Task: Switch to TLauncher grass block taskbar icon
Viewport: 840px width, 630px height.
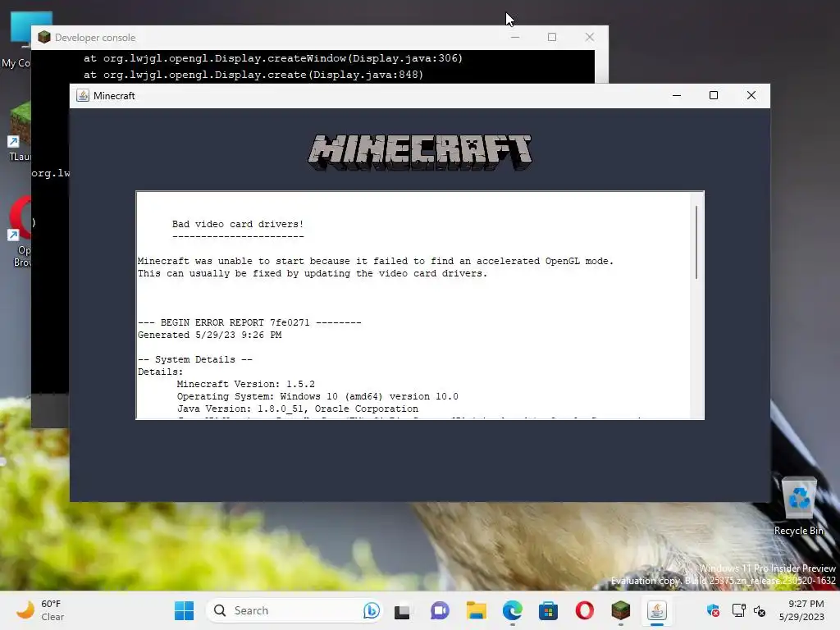Action: click(620, 610)
